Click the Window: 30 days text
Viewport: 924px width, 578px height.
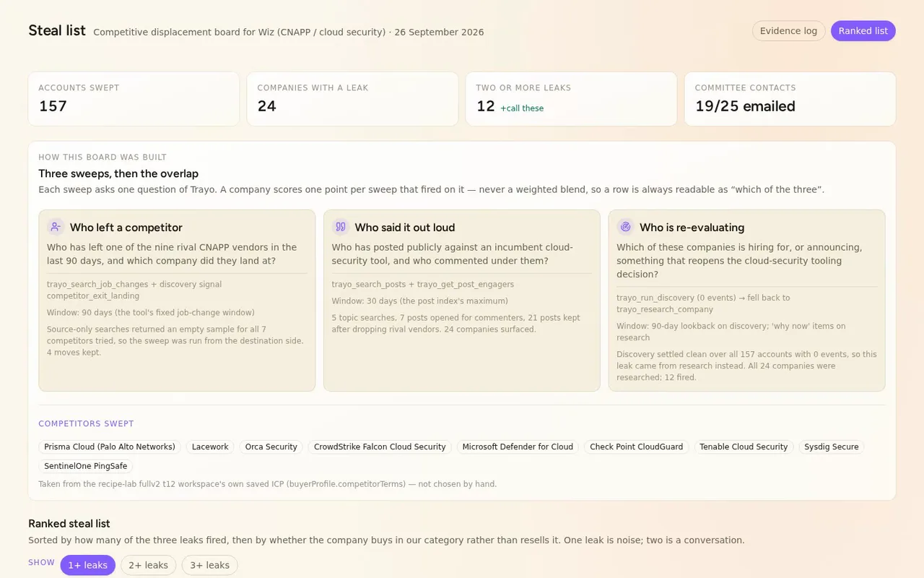(x=420, y=301)
